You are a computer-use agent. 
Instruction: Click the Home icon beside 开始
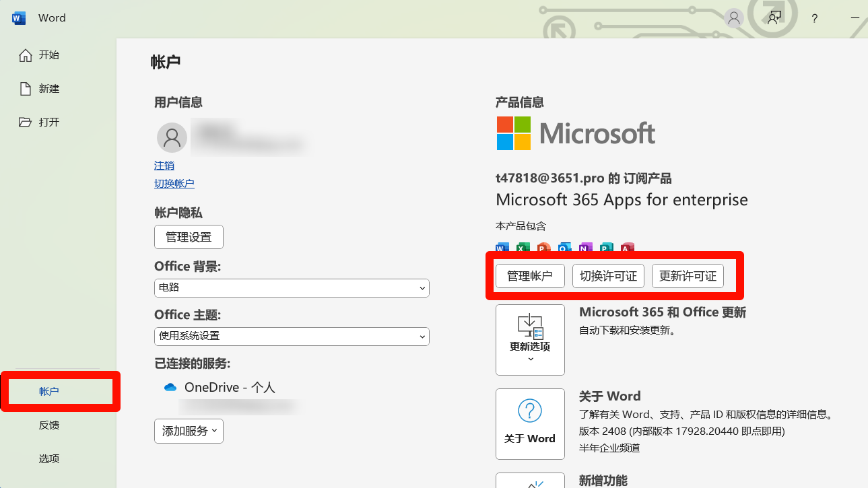(x=26, y=55)
